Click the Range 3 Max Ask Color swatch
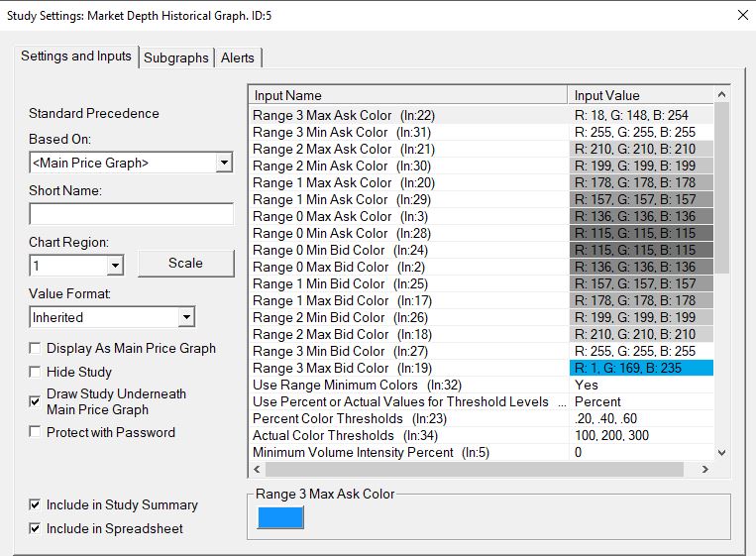 (280, 517)
